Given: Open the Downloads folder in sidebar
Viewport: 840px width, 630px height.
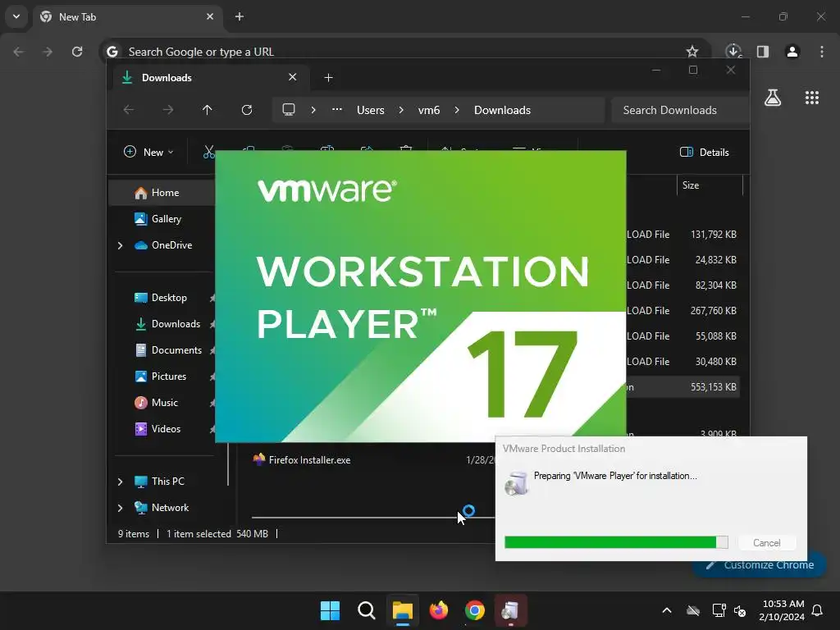Looking at the screenshot, I should pos(175,324).
